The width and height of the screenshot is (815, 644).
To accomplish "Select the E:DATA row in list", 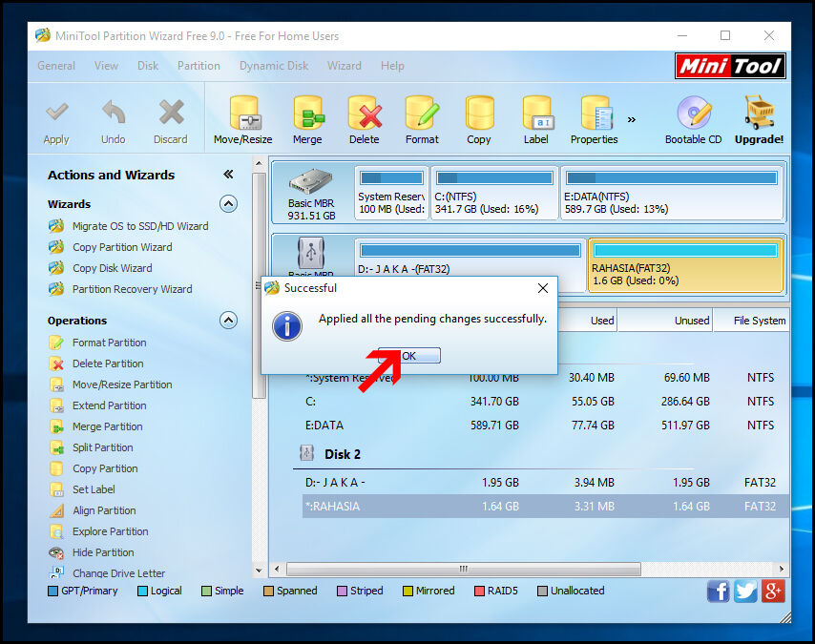I will tap(545, 426).
